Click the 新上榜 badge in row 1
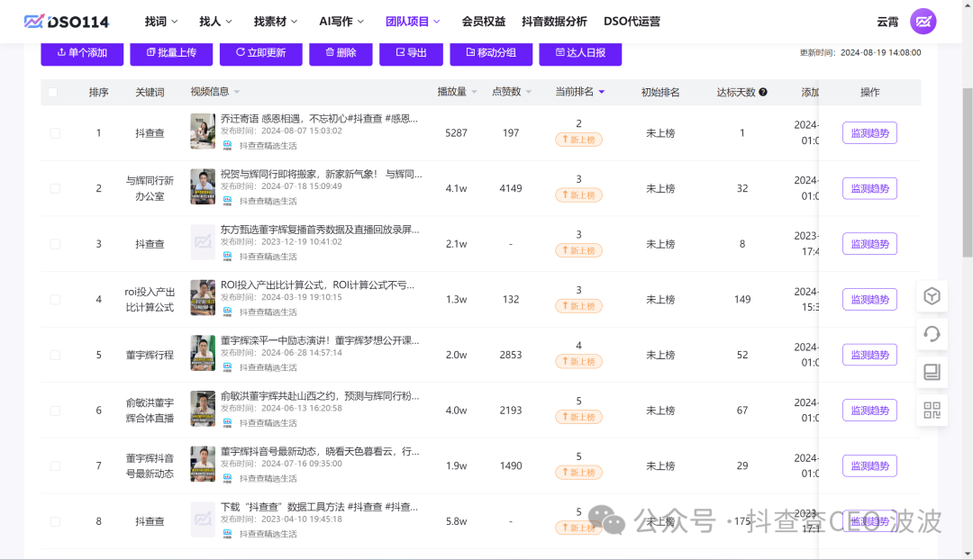 pyautogui.click(x=578, y=140)
